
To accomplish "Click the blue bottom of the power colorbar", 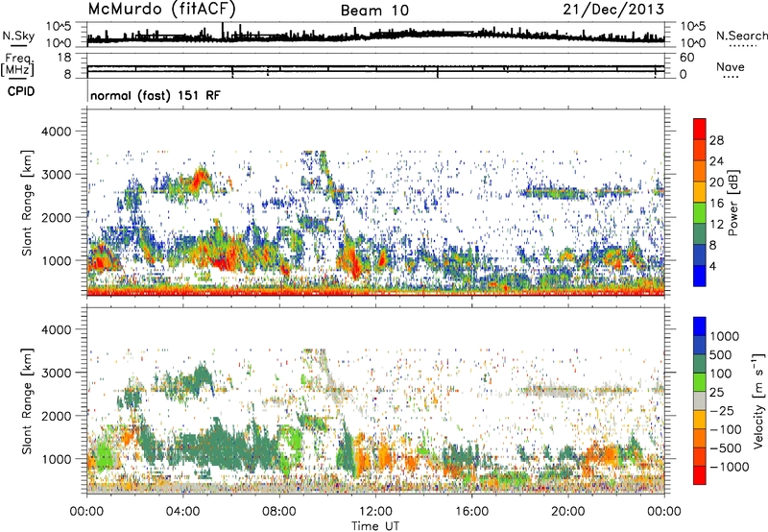I will tap(700, 276).
